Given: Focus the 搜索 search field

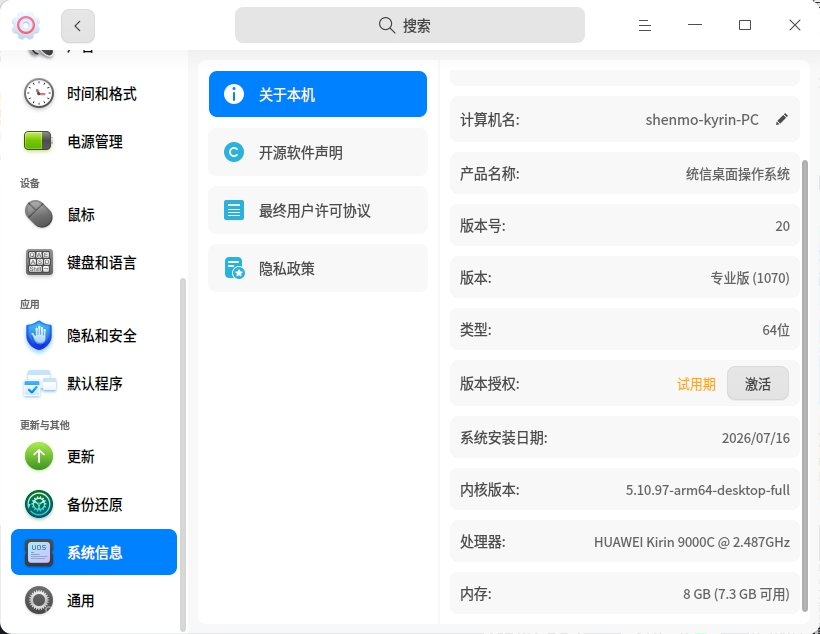Looking at the screenshot, I should (409, 25).
